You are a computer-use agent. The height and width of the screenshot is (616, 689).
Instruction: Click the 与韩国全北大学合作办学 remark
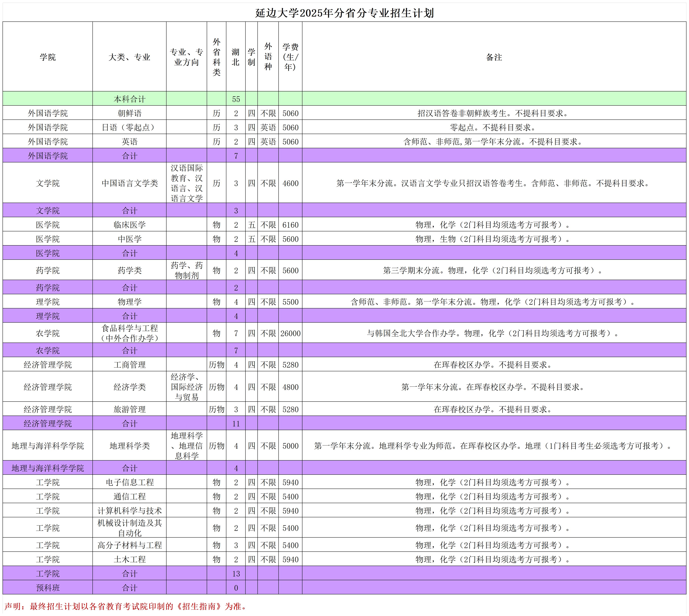click(x=494, y=333)
